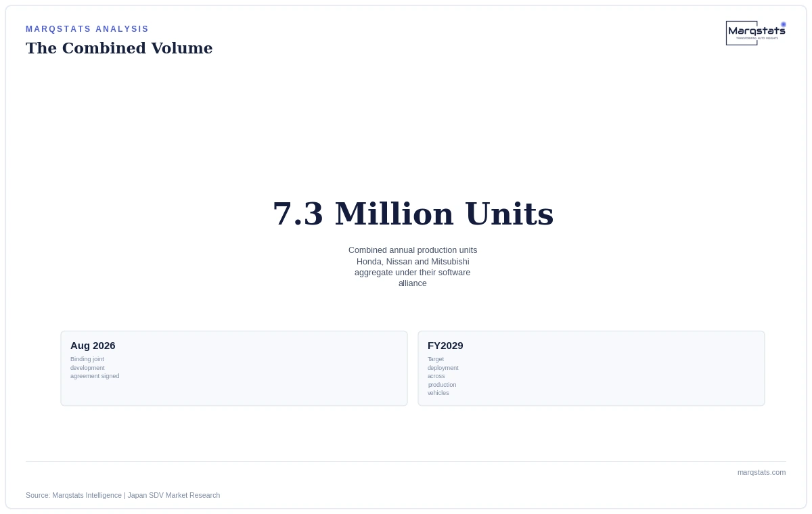Select Japan SDV Market Research in footer
The width and height of the screenshot is (812, 514).
click(x=174, y=495)
